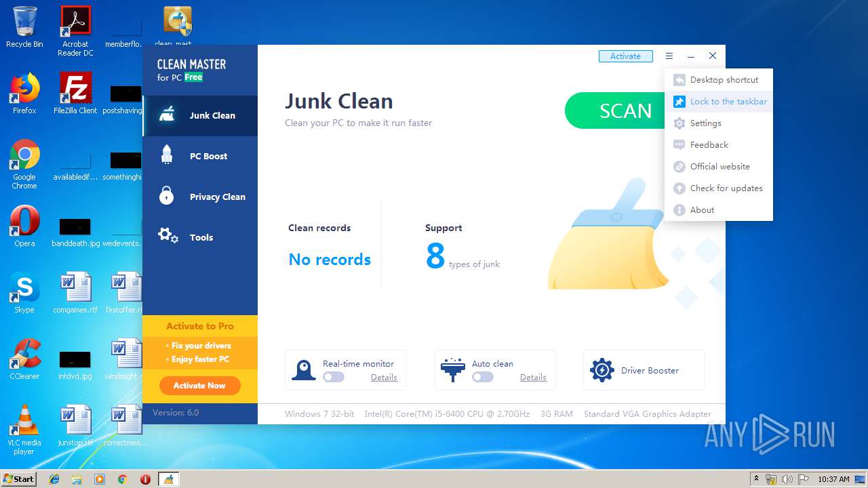
Task: Click the pin icon for taskbar lock
Action: (x=679, y=102)
